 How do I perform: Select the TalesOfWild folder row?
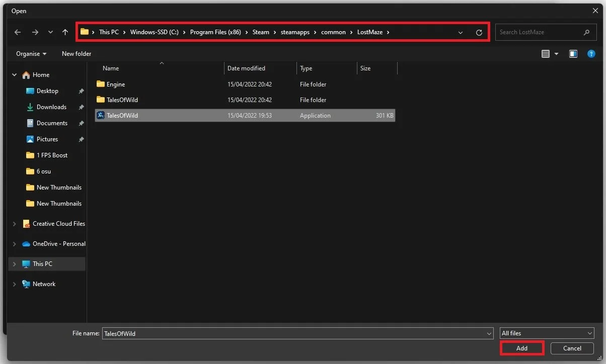245,100
